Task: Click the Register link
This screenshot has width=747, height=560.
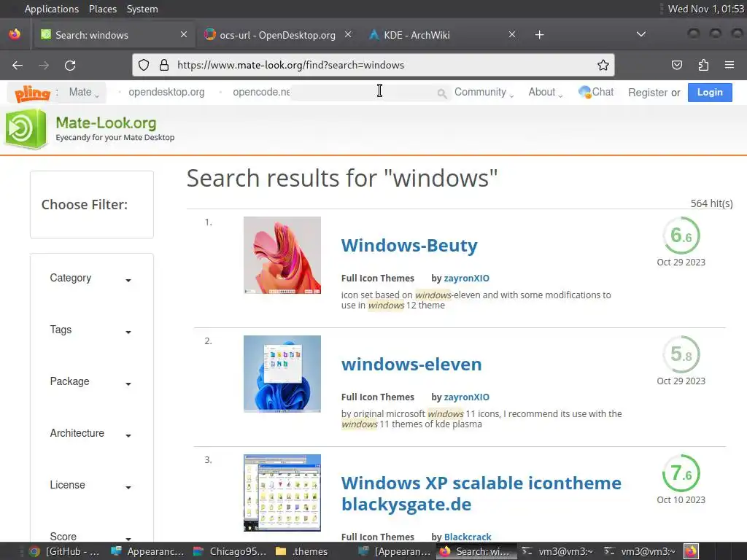Action: [648, 93]
